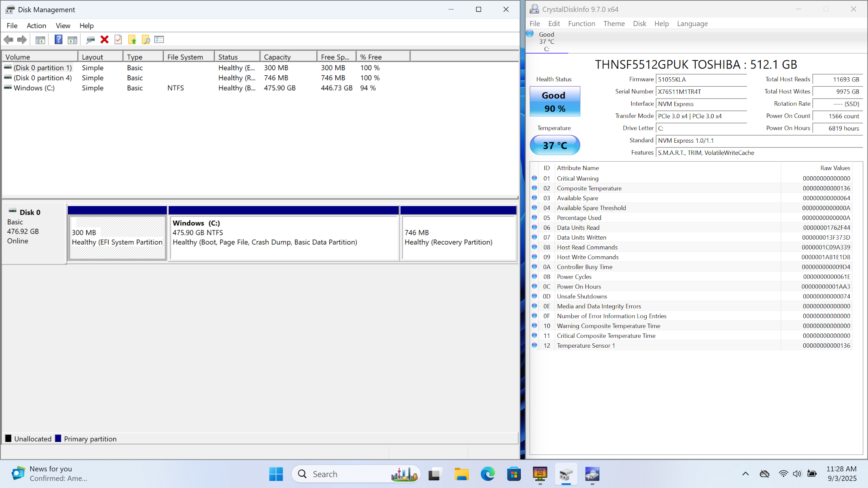Screen dimensions: 868x488
Task: Show hidden icons tray chevron
Action: click(x=745, y=474)
